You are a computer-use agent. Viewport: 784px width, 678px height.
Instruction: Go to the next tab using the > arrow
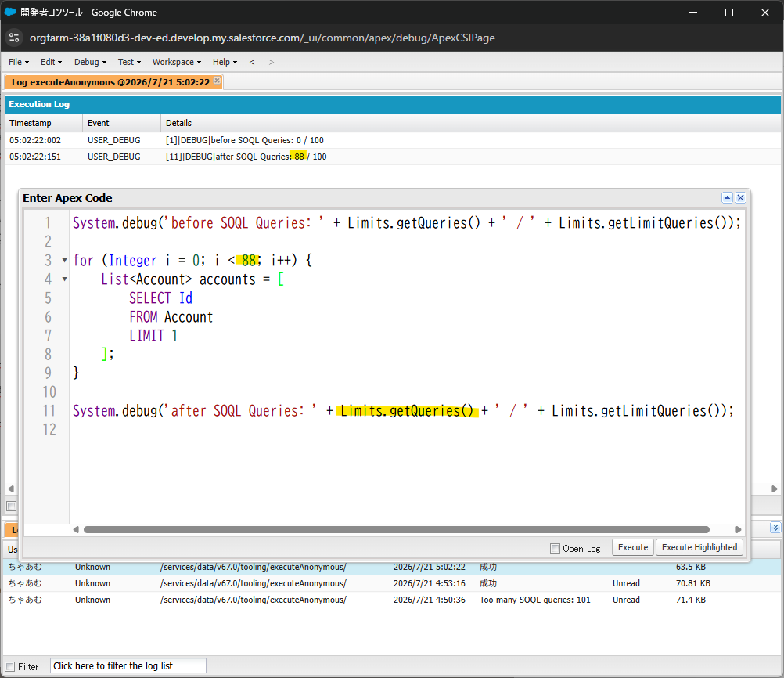271,62
